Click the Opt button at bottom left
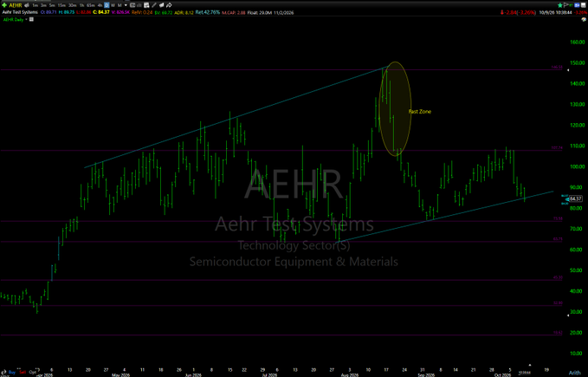The image size is (588, 377). (x=33, y=372)
